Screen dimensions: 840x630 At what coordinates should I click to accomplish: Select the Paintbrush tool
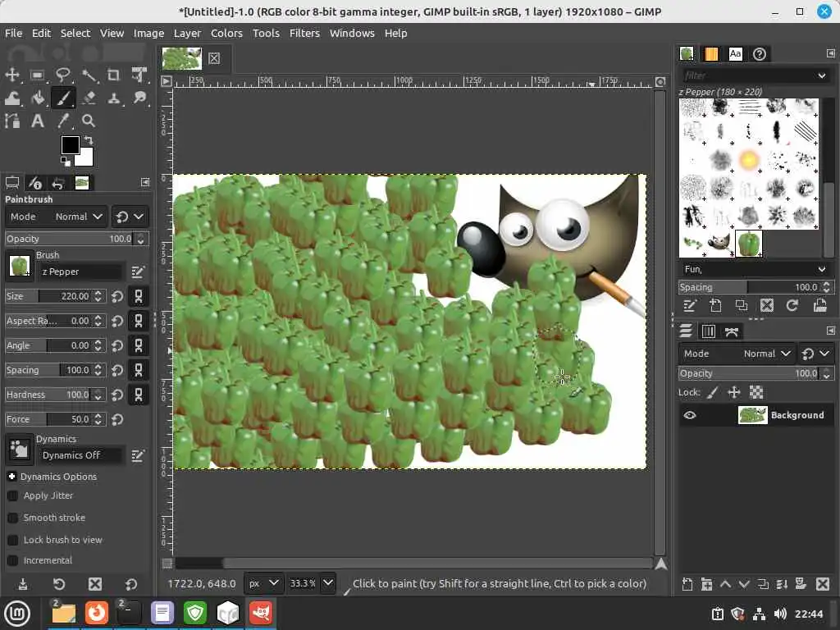click(x=62, y=98)
